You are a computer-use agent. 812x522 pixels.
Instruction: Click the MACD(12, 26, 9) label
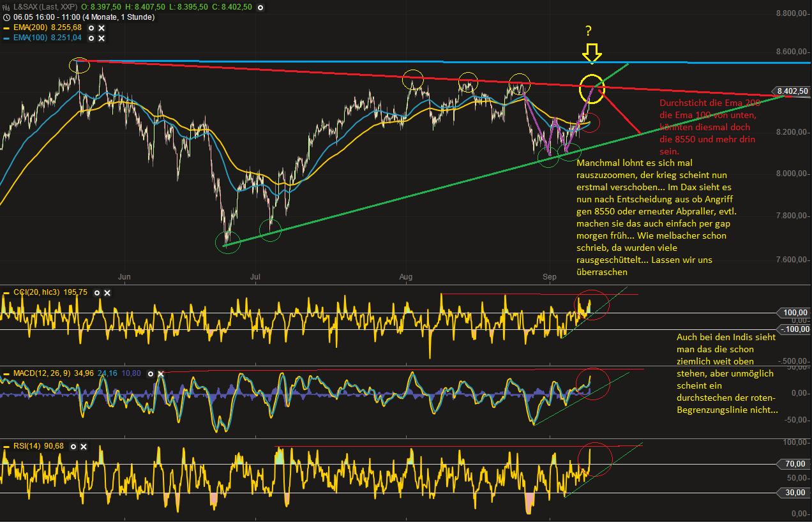(43, 373)
